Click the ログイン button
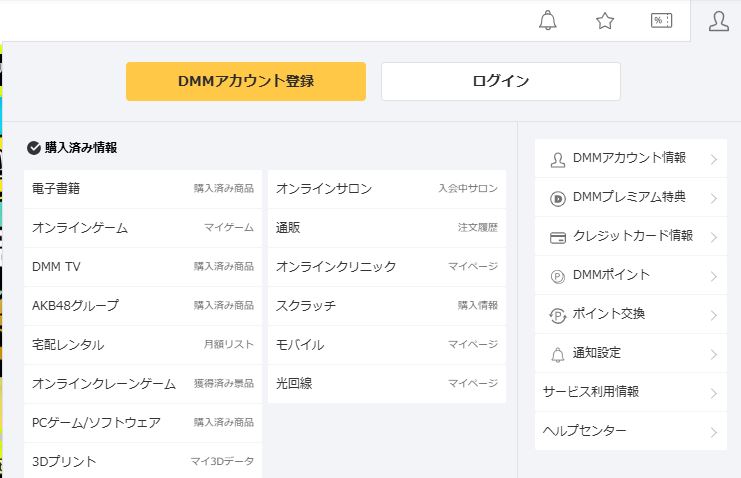Viewport: 741px width, 478px height. (x=501, y=81)
